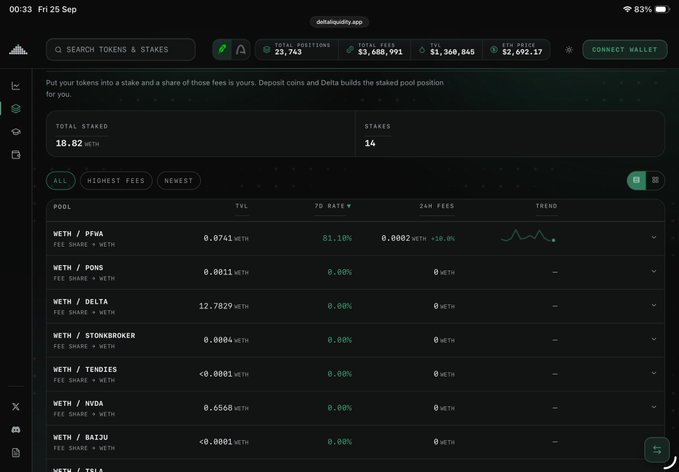Open the chart analytics sidebar icon

click(x=16, y=86)
